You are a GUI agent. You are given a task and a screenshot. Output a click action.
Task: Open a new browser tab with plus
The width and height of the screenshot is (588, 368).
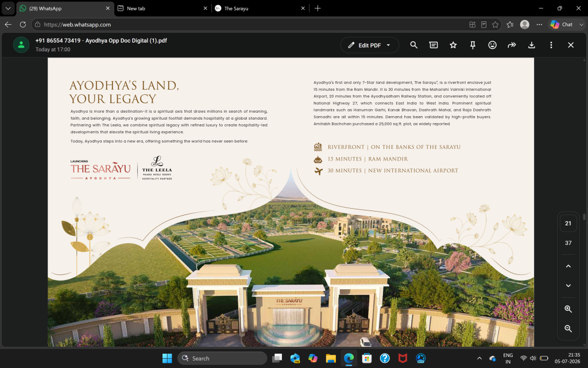pyautogui.click(x=318, y=8)
